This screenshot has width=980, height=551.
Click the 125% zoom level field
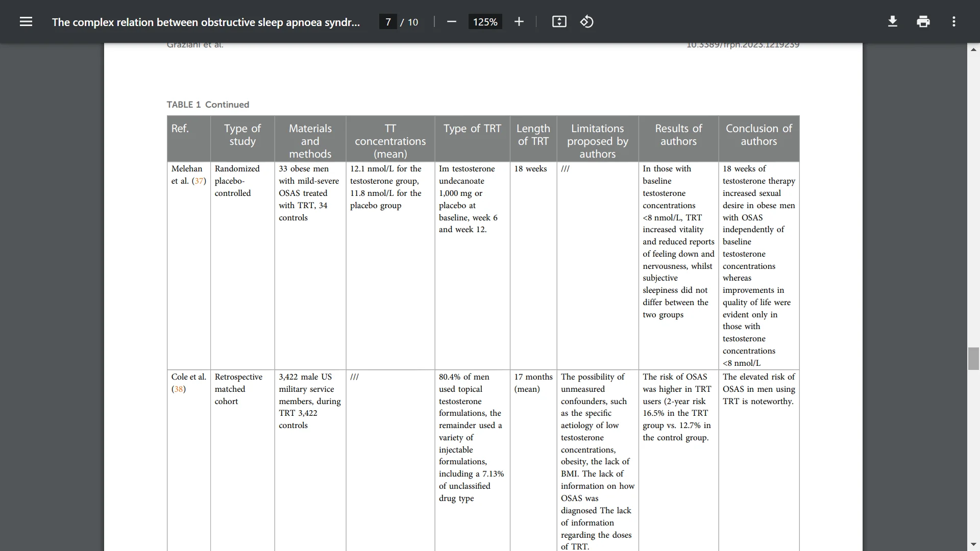[485, 22]
